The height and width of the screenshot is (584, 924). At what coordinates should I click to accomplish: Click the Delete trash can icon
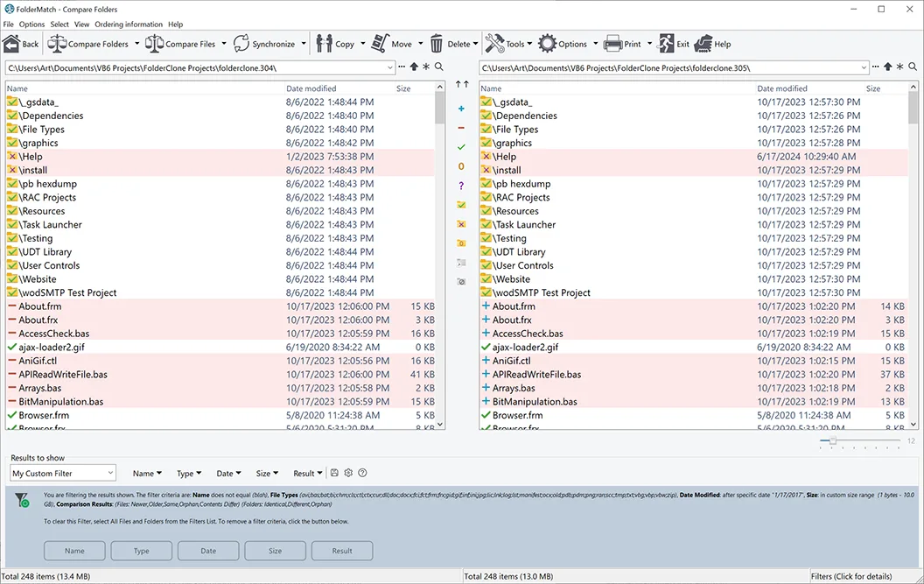(436, 44)
